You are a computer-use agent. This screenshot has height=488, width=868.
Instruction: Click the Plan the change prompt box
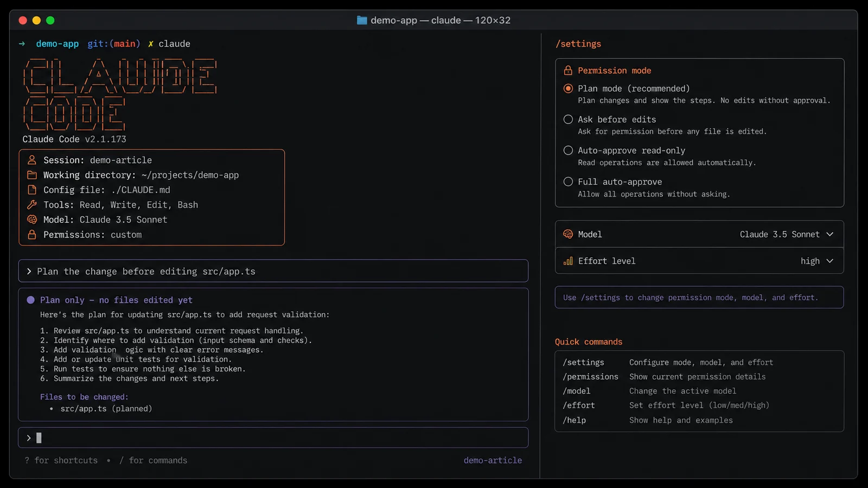point(273,271)
